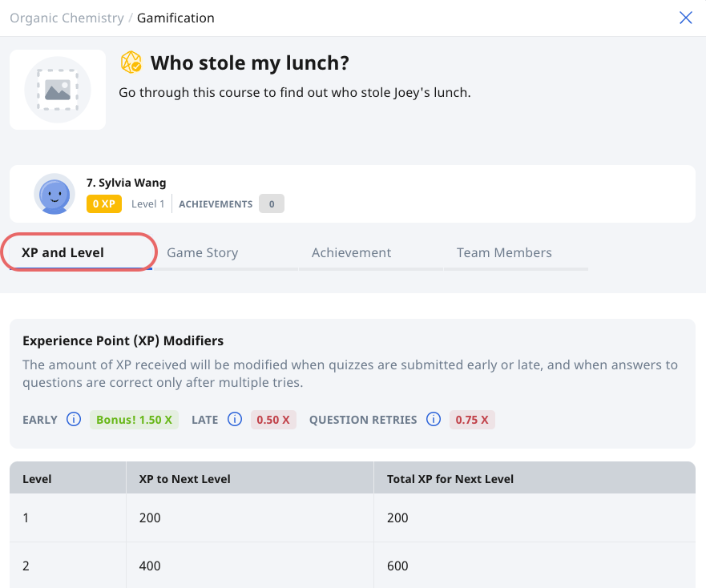Switch to the Achievement tab
This screenshot has height=588, width=706.
click(x=352, y=252)
